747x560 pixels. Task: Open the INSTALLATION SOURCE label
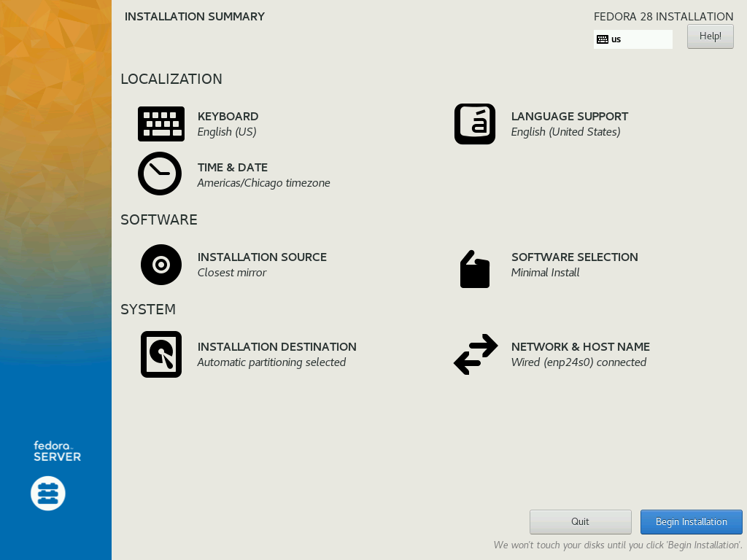pos(262,257)
